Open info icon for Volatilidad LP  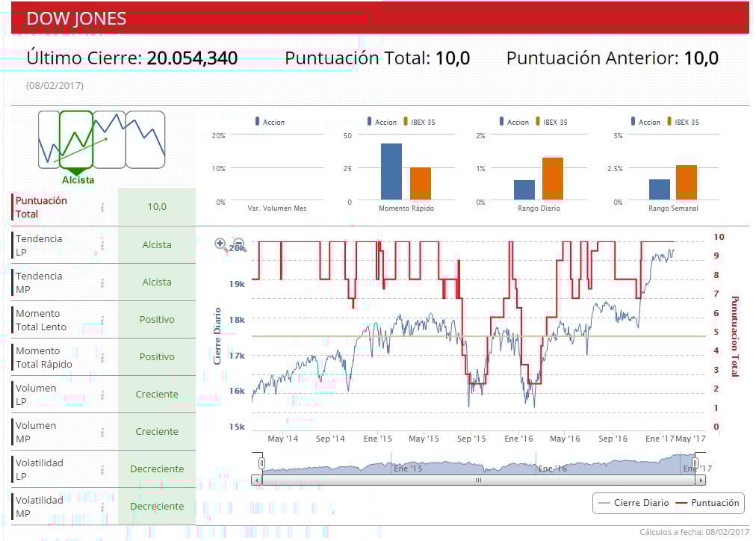coord(102,469)
